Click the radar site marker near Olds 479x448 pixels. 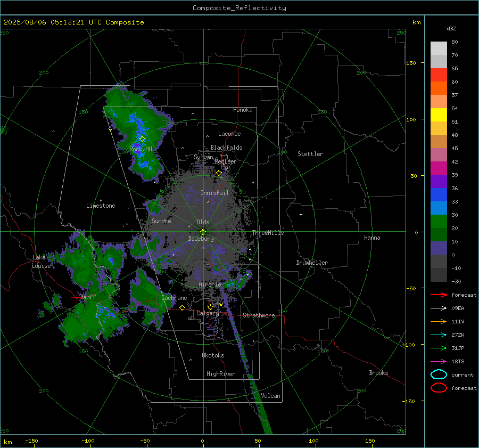[203, 232]
